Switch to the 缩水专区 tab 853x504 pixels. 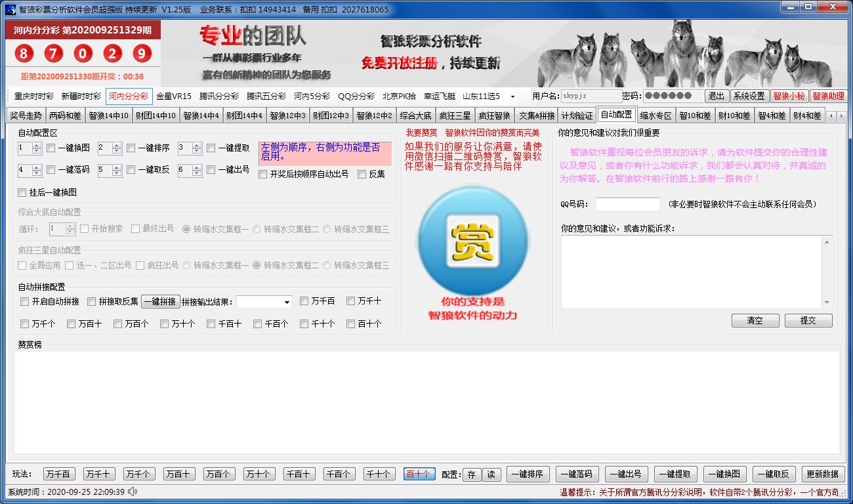coord(655,115)
